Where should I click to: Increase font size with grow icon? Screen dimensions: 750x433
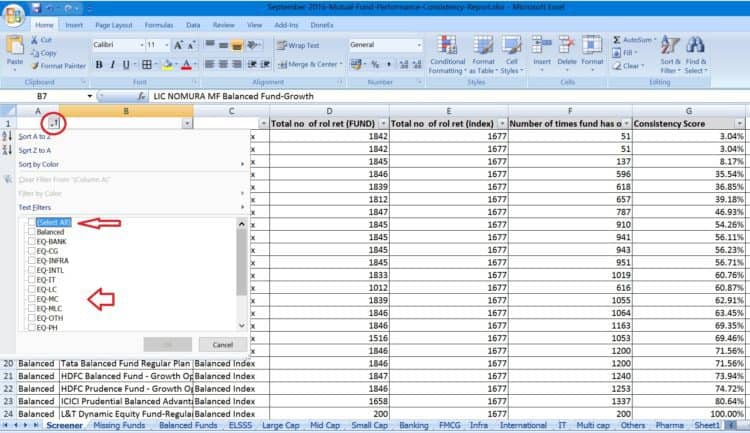point(178,45)
